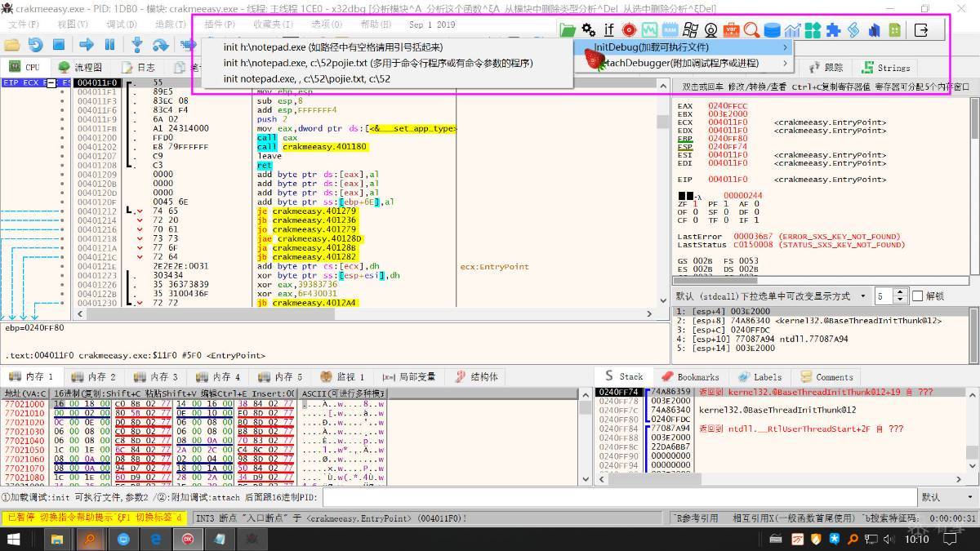Click the blue database cylinder icon
This screenshot has height=551, width=980.
click(772, 30)
